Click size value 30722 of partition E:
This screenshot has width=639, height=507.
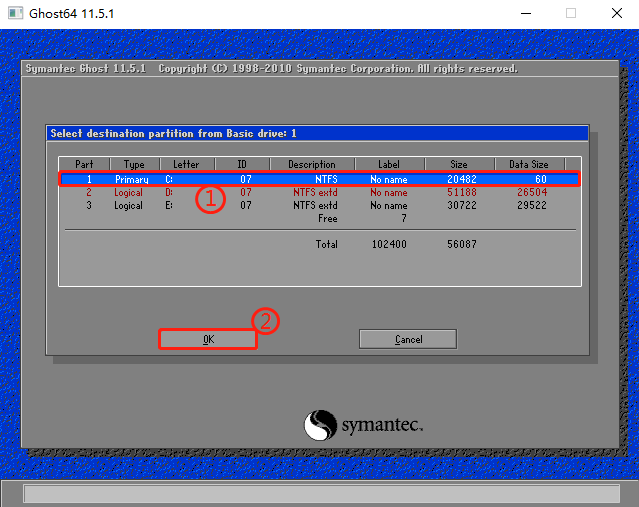pos(462,205)
